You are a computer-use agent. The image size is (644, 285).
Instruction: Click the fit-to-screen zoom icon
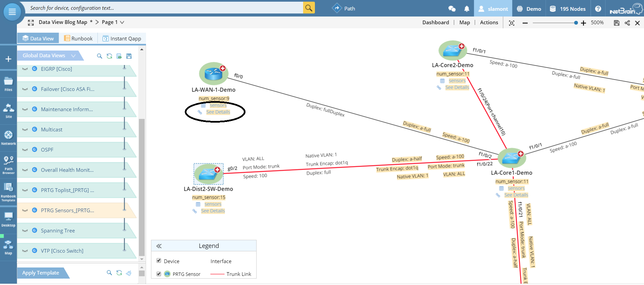pos(511,23)
